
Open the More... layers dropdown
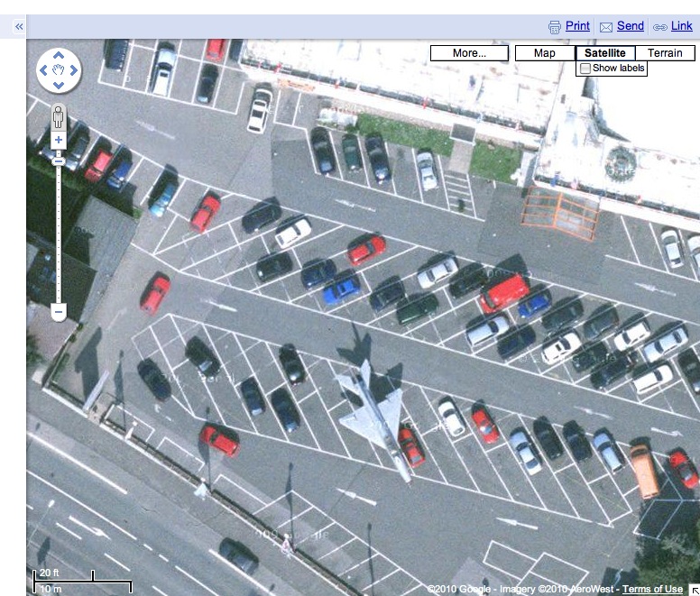tap(468, 53)
